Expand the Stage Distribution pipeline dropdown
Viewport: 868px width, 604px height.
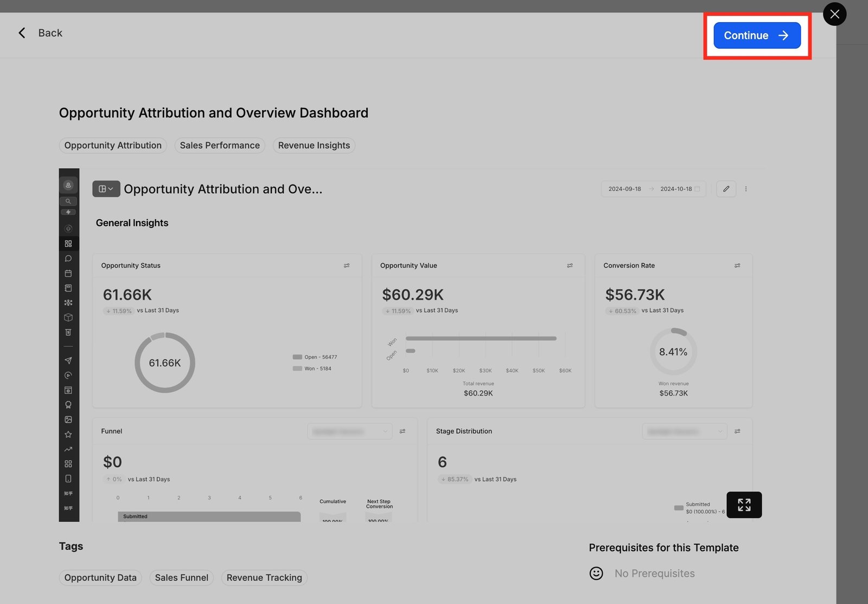(685, 431)
